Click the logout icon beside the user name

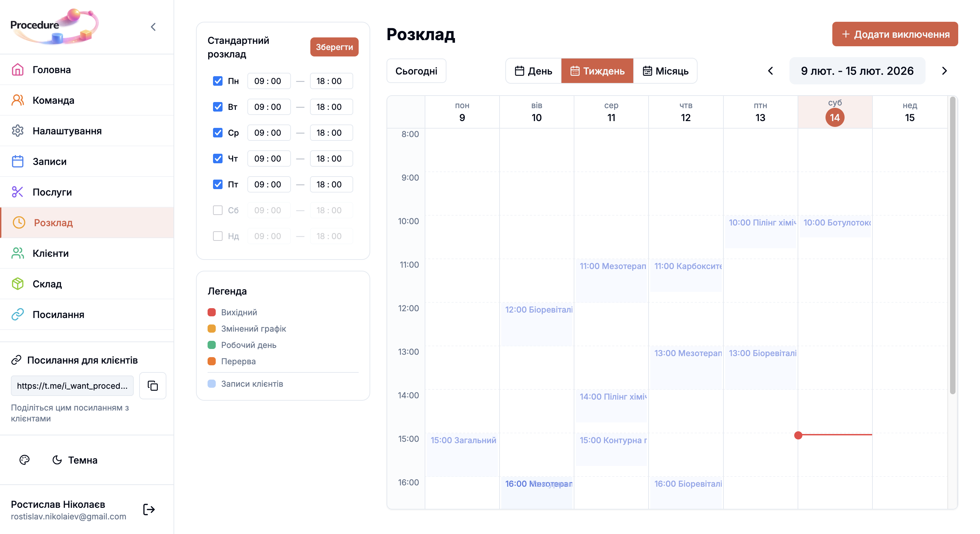tap(149, 509)
